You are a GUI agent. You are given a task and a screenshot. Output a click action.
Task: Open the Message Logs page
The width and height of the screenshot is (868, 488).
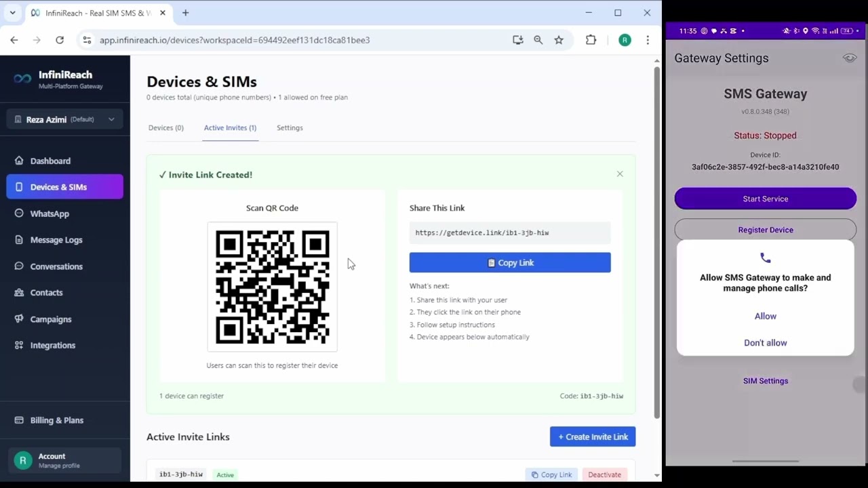[x=65, y=240]
